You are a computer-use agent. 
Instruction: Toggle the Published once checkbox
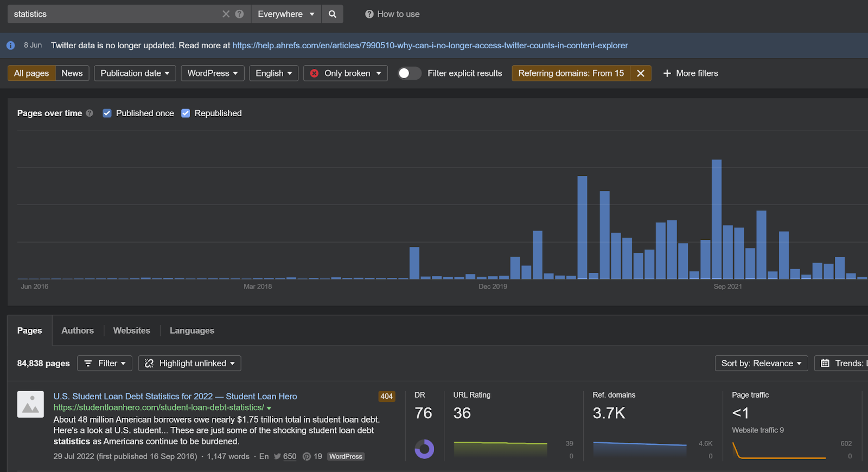(107, 113)
